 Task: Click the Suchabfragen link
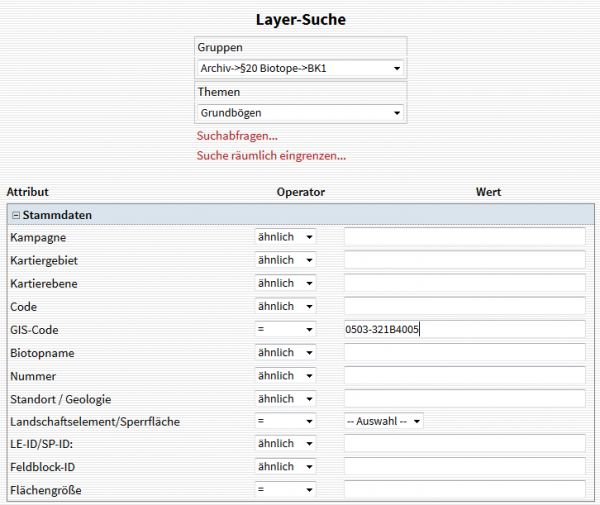coord(237,136)
